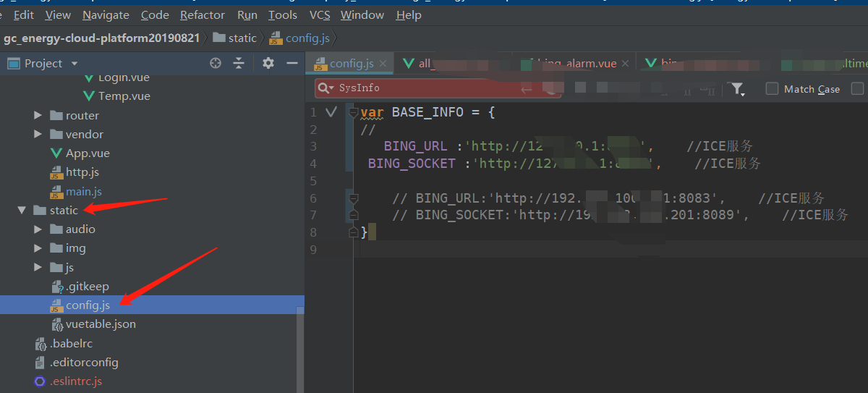Select Temp.vue in the project tree

[124, 96]
